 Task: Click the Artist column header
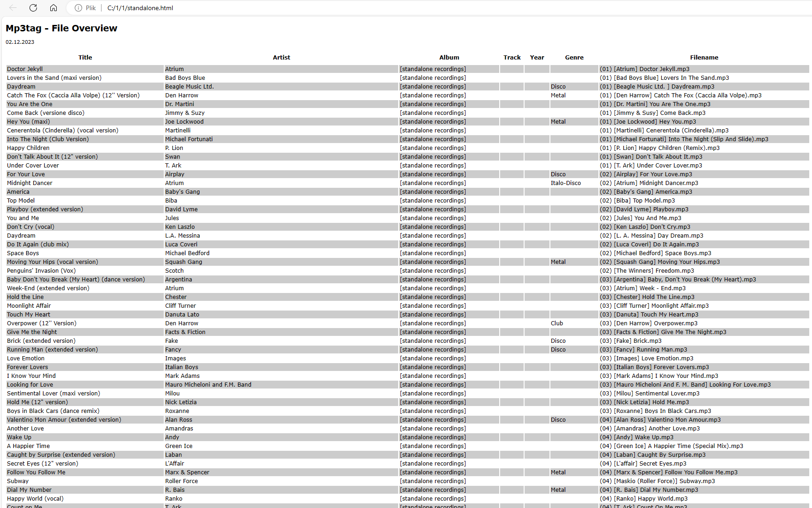[281, 58]
